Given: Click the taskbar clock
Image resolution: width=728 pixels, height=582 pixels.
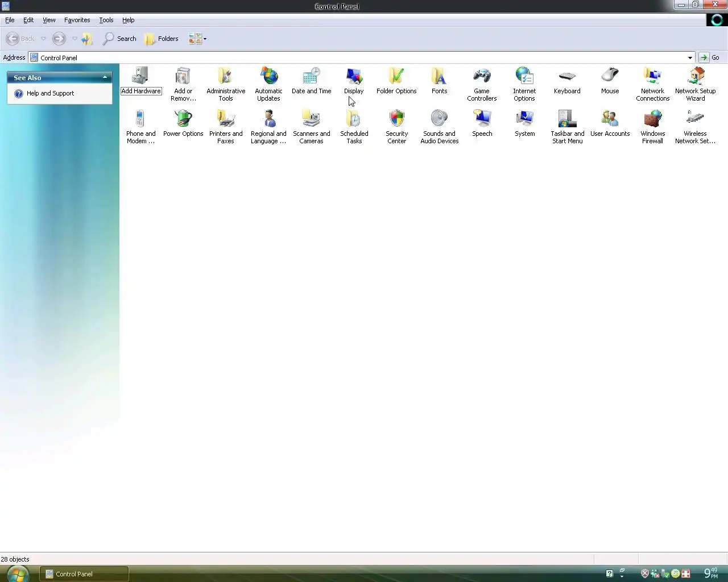Looking at the screenshot, I should 711,573.
